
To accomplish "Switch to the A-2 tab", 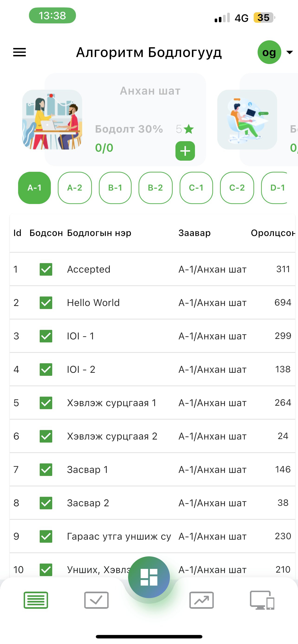I will 75,188.
